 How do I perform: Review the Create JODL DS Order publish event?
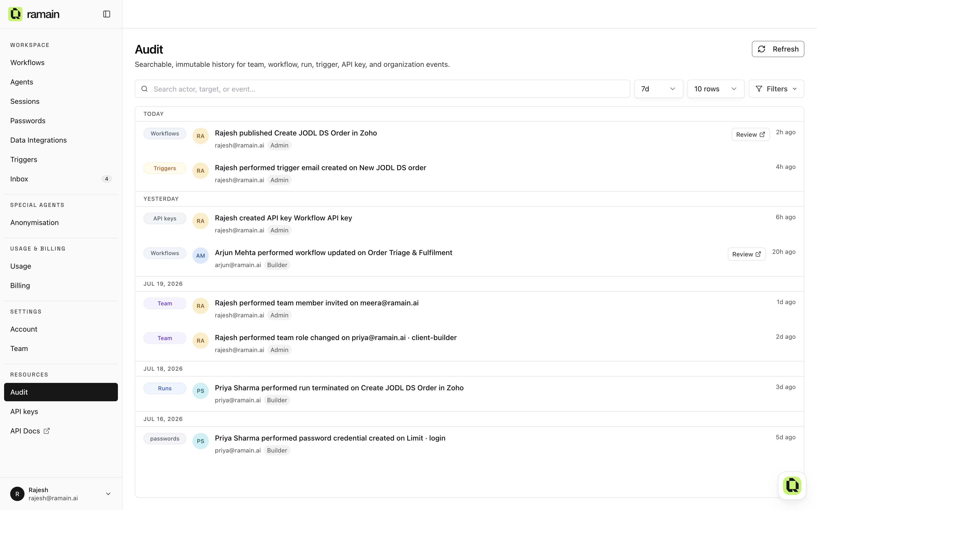click(x=750, y=135)
